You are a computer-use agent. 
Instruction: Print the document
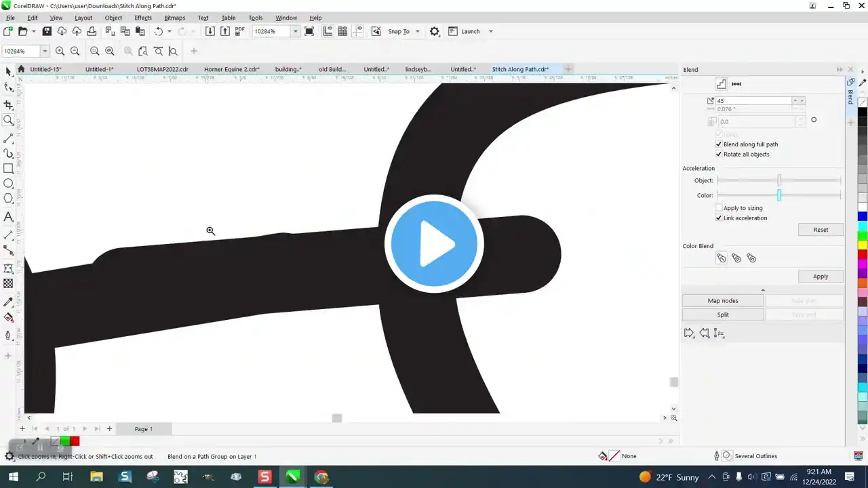pos(92,31)
